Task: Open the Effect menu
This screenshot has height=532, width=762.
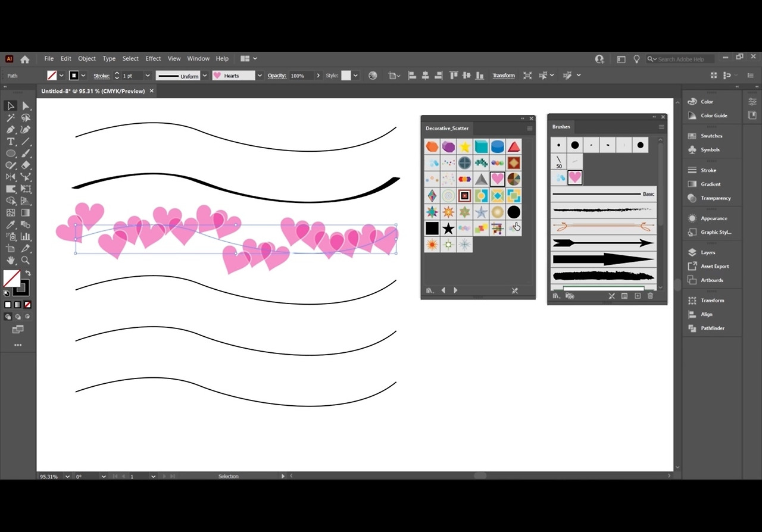Action: [153, 58]
